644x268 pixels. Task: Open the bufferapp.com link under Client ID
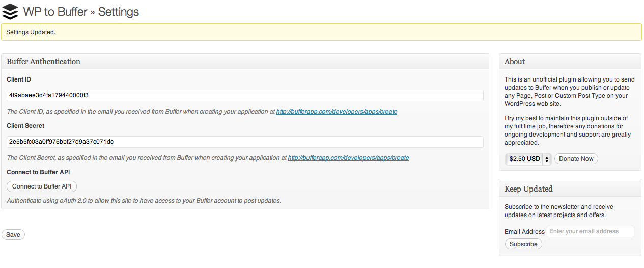[337, 112]
